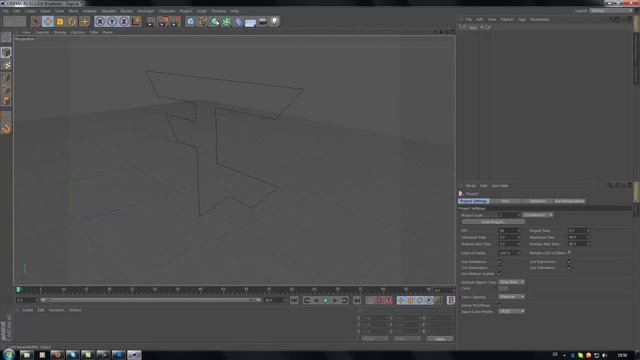
Task: Click the green NURBS generator icon
Action: click(x=214, y=21)
